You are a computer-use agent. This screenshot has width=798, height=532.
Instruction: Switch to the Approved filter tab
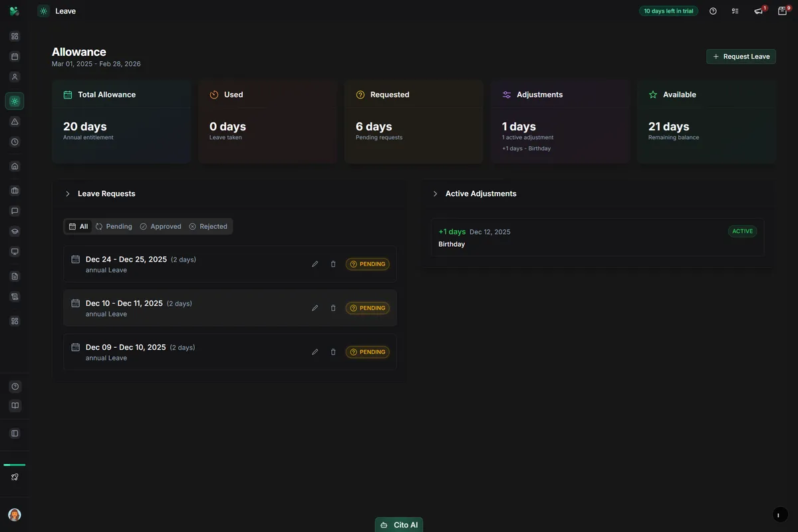pyautogui.click(x=160, y=226)
